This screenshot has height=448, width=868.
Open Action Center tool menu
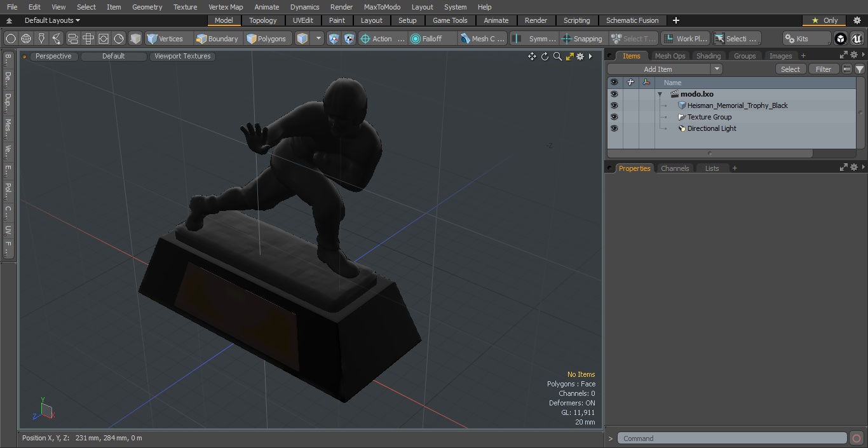tap(383, 39)
